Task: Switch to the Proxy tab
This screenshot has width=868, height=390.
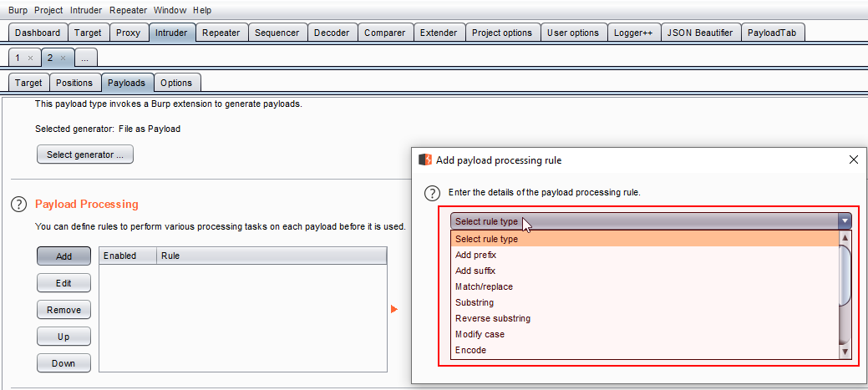Action: [x=129, y=33]
